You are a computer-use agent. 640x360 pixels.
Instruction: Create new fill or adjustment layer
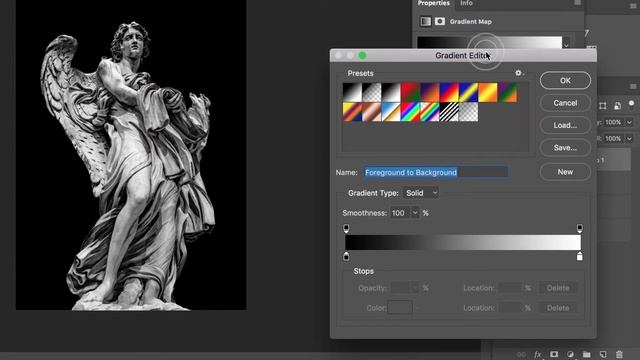pyautogui.click(x=570, y=354)
